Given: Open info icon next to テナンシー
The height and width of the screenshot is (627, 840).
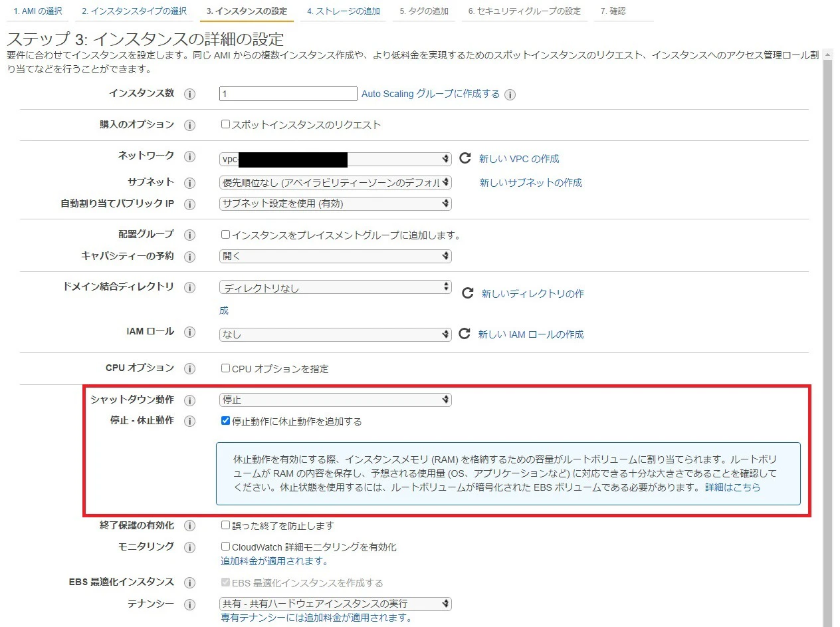Looking at the screenshot, I should pos(189,605).
